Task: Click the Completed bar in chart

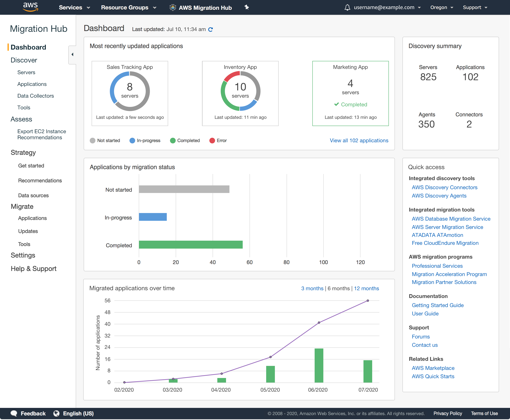Action: (191, 245)
